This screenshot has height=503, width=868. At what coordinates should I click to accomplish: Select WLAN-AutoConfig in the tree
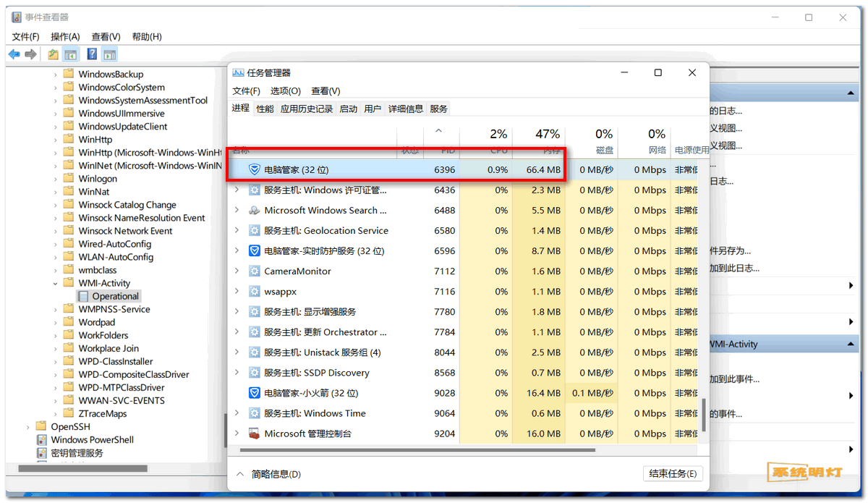[x=116, y=257]
